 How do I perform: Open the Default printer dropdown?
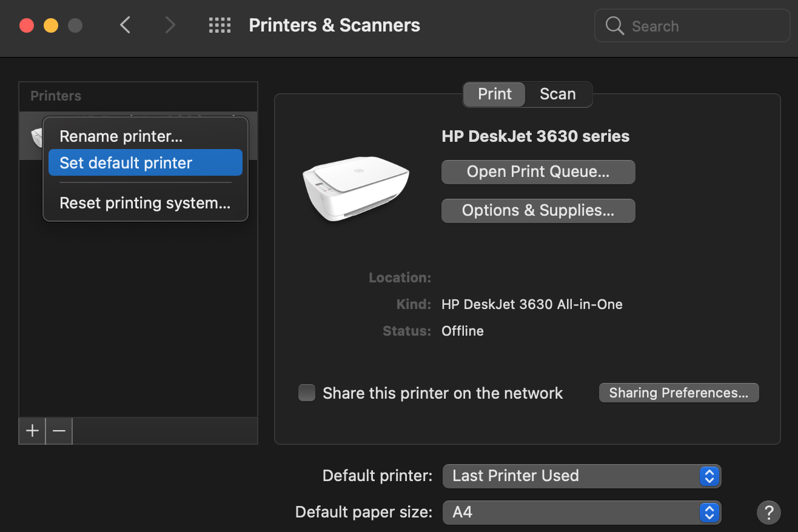tap(582, 476)
